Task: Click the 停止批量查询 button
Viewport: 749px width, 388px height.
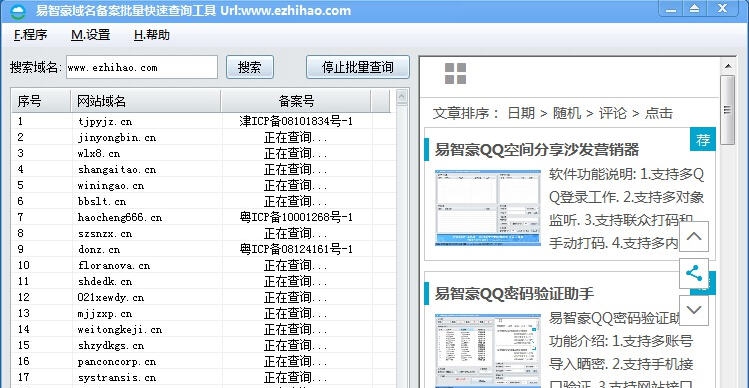Action: 358,67
